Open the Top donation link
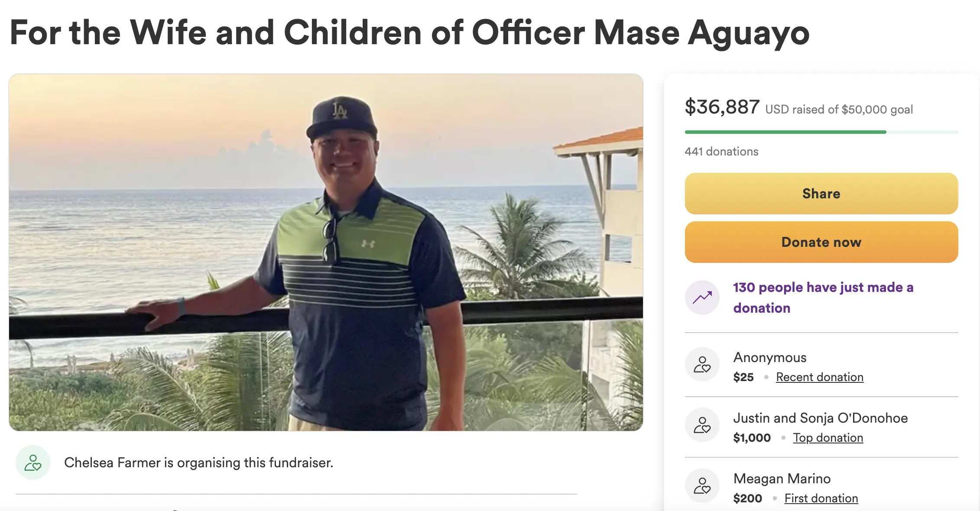Viewport: 980px width, 511px height. [827, 438]
